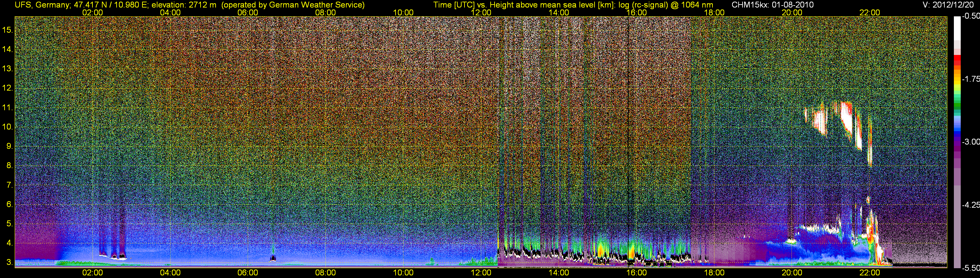Click '16:00' on the bottom time axis
This screenshot has width=980, height=278.
pyautogui.click(x=636, y=273)
